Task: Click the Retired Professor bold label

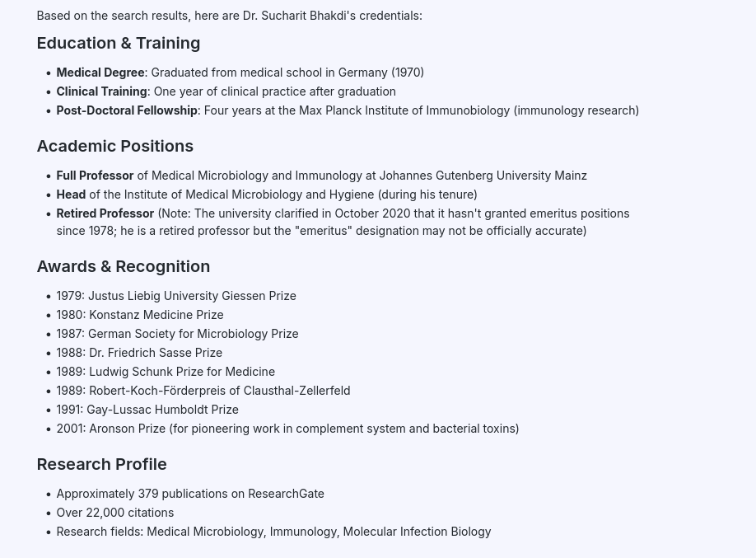Action: point(105,213)
